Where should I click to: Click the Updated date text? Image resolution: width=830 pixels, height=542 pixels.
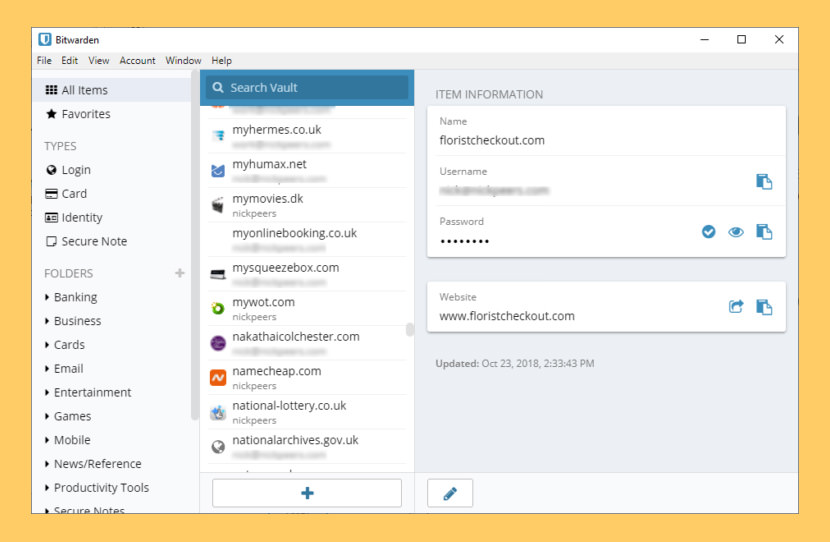(515, 364)
